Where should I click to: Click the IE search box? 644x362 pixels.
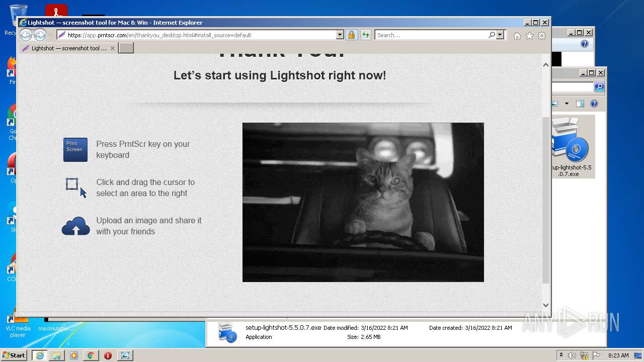point(432,35)
